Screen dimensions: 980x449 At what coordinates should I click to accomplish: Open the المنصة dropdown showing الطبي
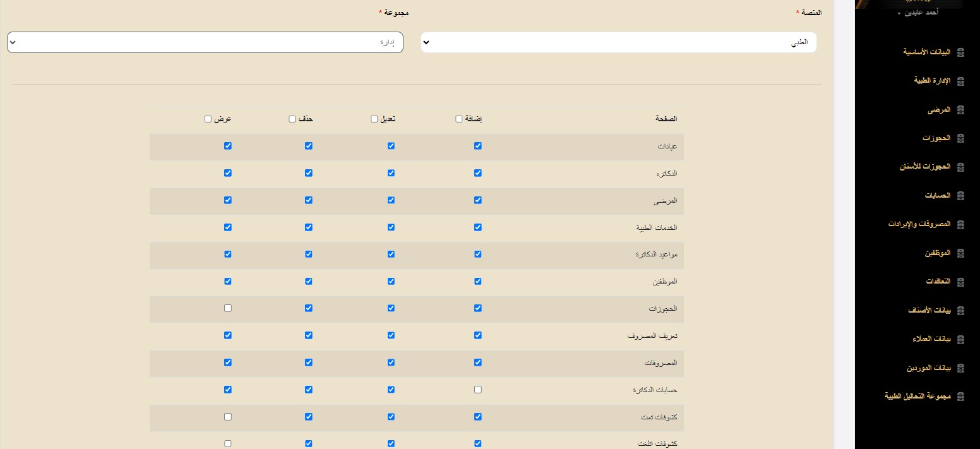[619, 42]
